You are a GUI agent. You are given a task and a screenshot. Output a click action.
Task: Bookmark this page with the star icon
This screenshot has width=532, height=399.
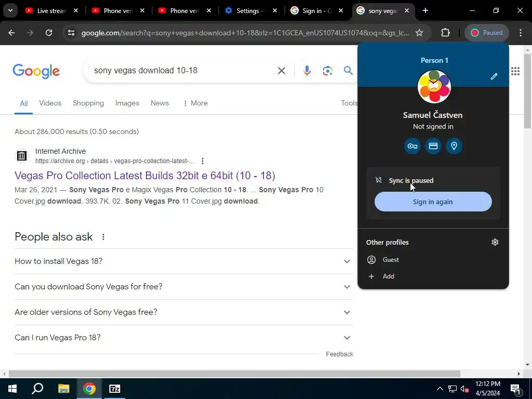(419, 33)
